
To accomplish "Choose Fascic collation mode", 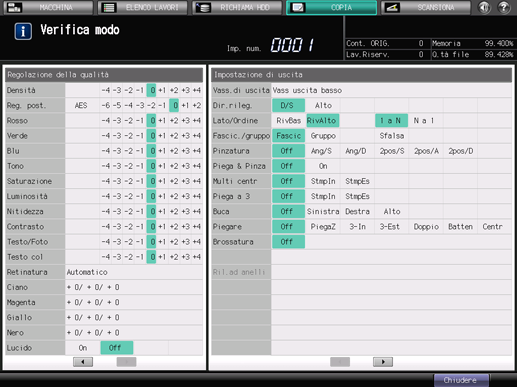I will (x=288, y=136).
